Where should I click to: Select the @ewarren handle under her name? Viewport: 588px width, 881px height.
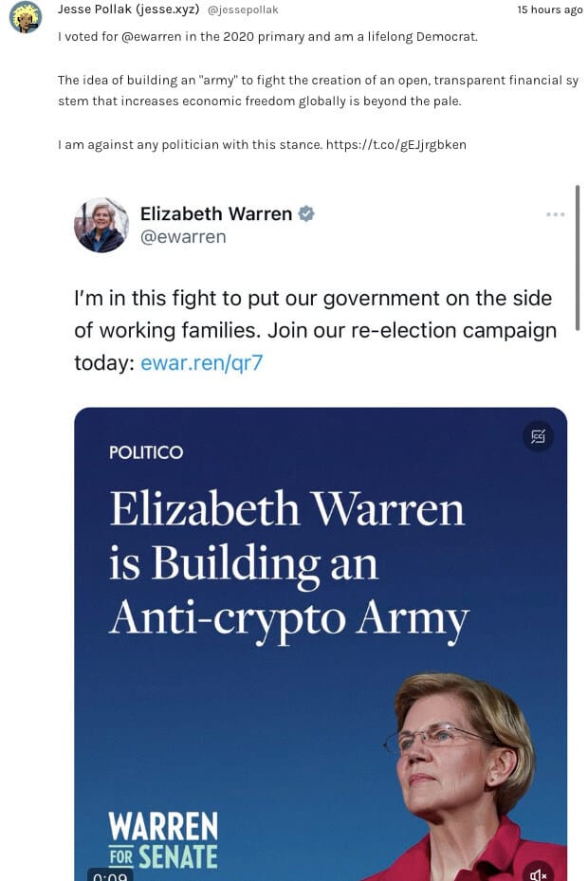183,237
